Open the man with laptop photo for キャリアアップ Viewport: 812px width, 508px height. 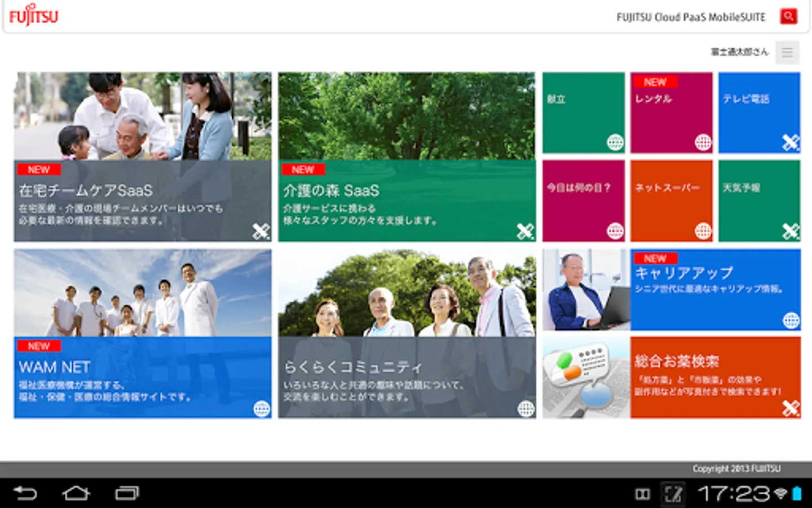[586, 290]
